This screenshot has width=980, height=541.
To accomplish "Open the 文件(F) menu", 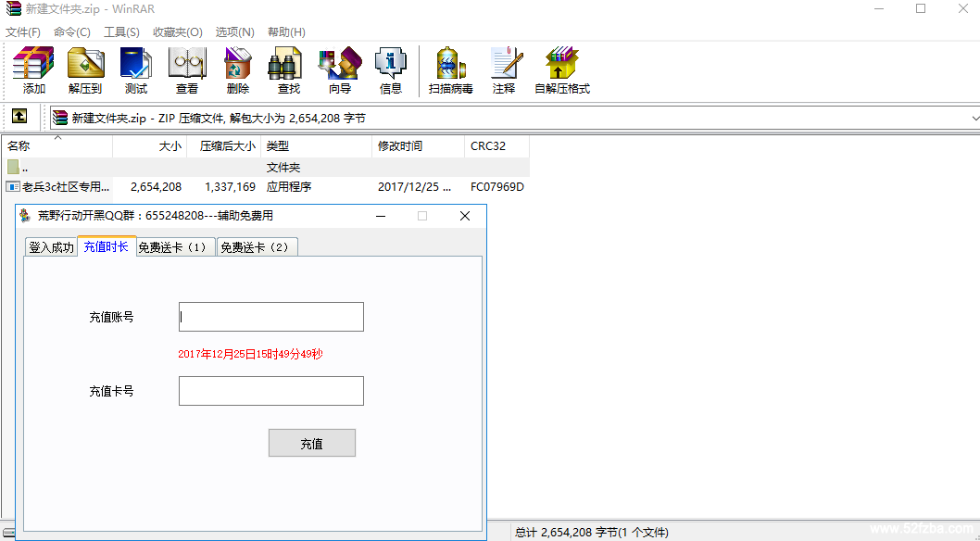I will [x=23, y=31].
